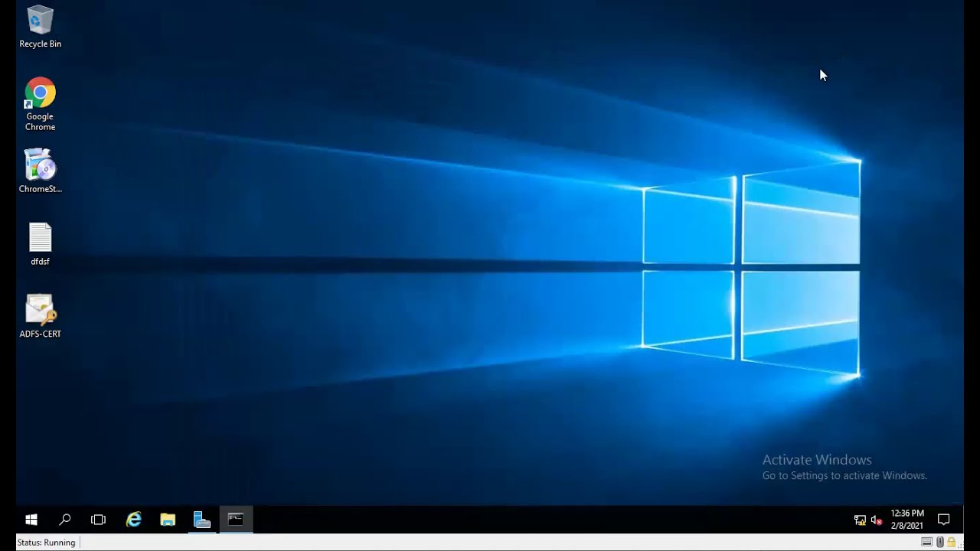Select the ChromeSt... installer icon on desktop
Screen dimensions: 980x551
40,171
